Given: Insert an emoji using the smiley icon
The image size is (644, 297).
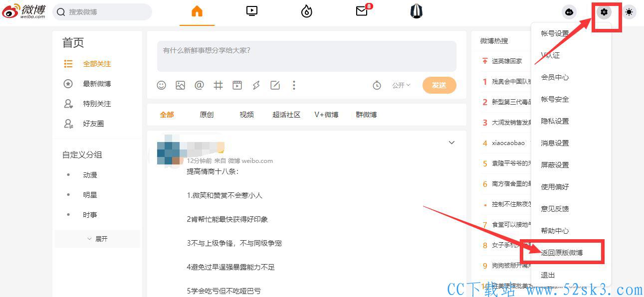Looking at the screenshot, I should [161, 85].
